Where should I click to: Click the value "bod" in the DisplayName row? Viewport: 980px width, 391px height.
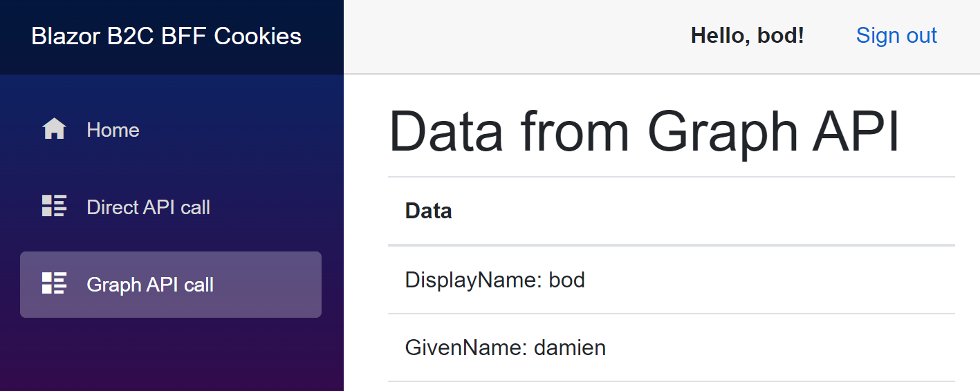coord(566,280)
